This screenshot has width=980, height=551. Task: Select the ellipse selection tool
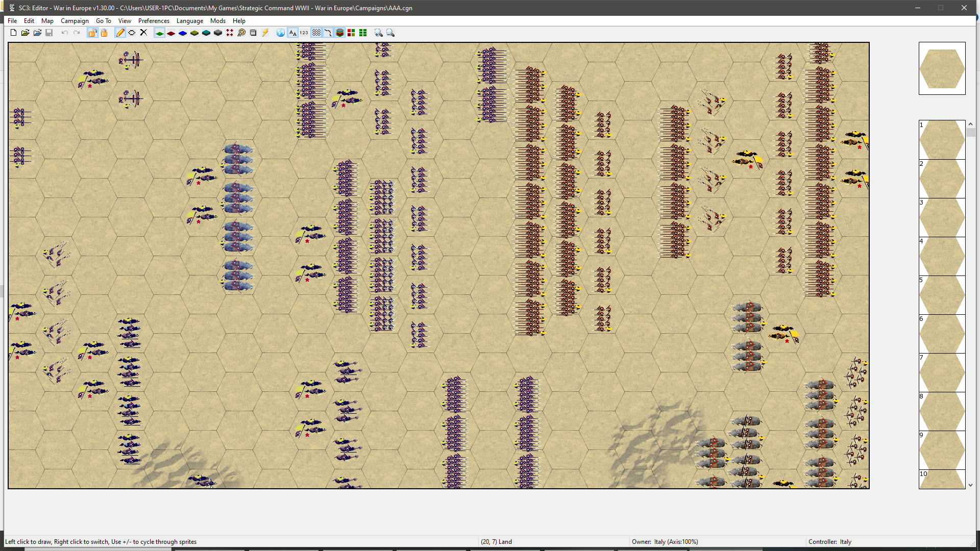(x=132, y=33)
